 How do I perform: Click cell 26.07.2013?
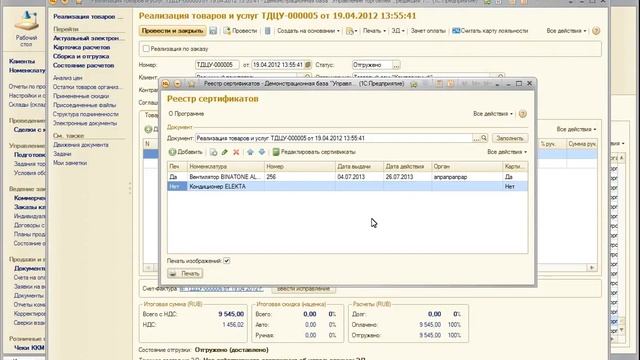point(407,177)
